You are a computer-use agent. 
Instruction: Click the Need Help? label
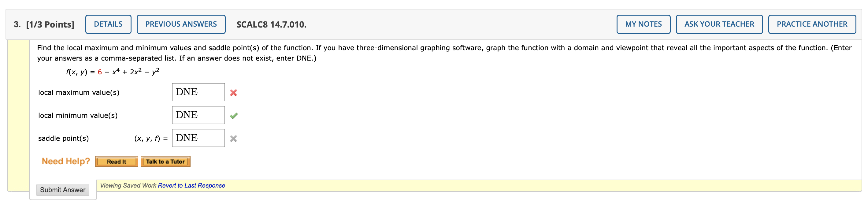[65, 161]
